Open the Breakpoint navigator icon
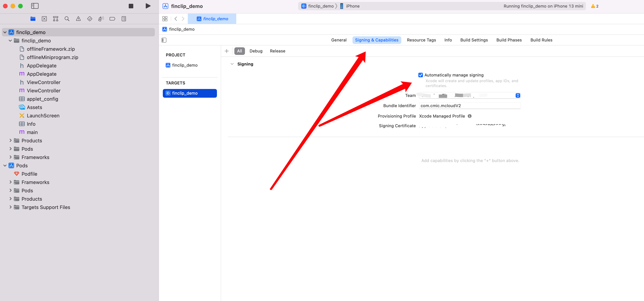This screenshot has height=301, width=644. pos(112,19)
